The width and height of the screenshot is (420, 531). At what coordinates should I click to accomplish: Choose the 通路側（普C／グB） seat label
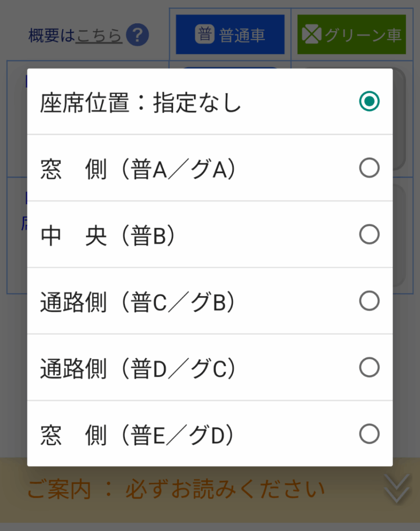coord(138,302)
